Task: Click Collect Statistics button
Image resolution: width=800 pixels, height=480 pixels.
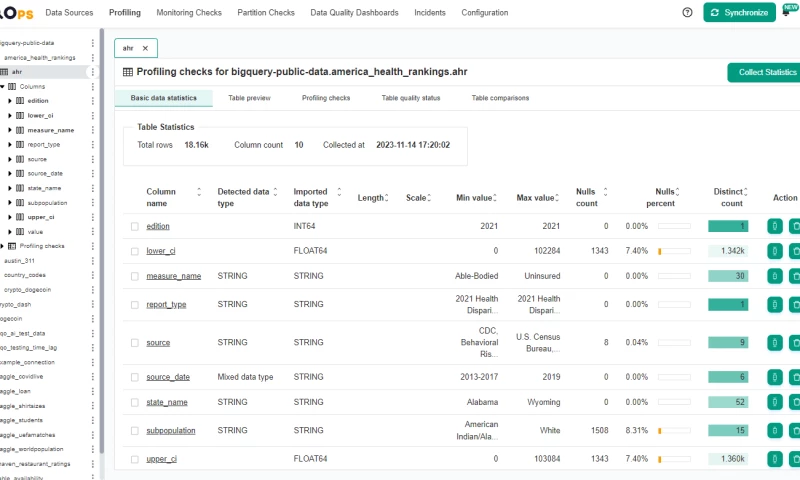Action: point(764,72)
